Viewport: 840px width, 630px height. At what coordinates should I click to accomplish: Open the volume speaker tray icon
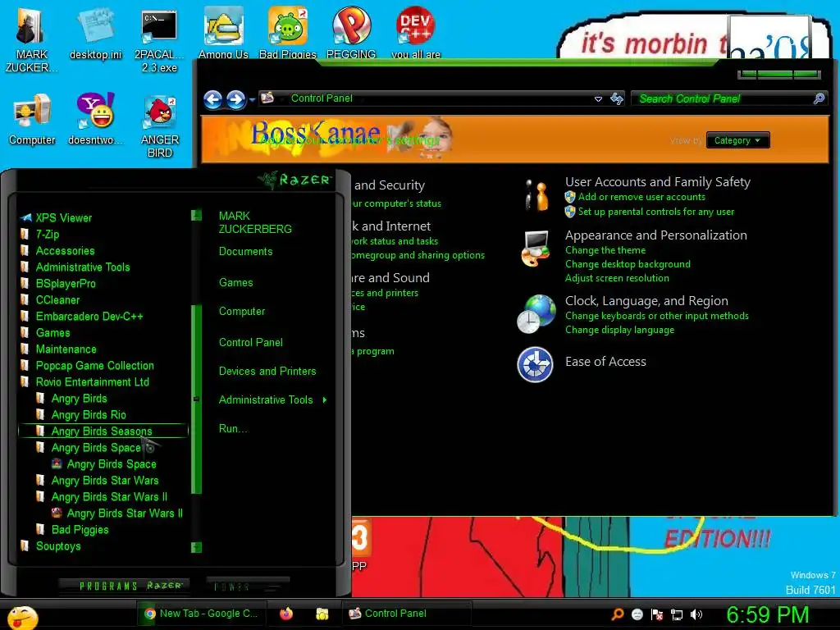coord(696,614)
